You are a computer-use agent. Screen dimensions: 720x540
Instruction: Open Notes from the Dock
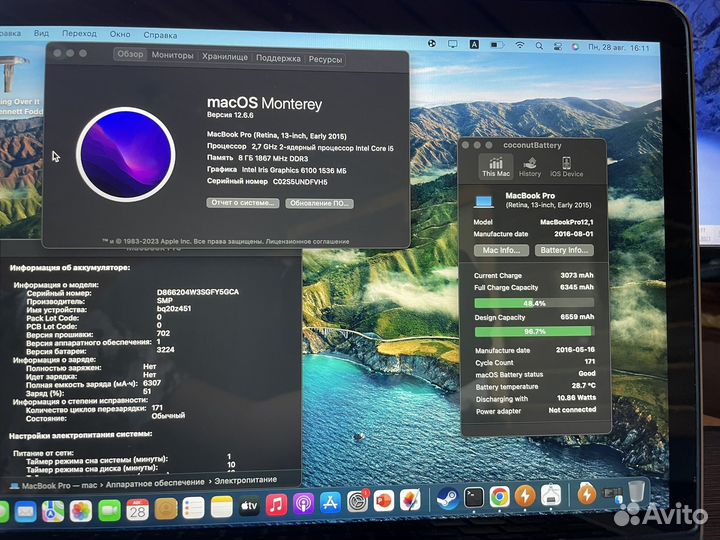point(221,508)
